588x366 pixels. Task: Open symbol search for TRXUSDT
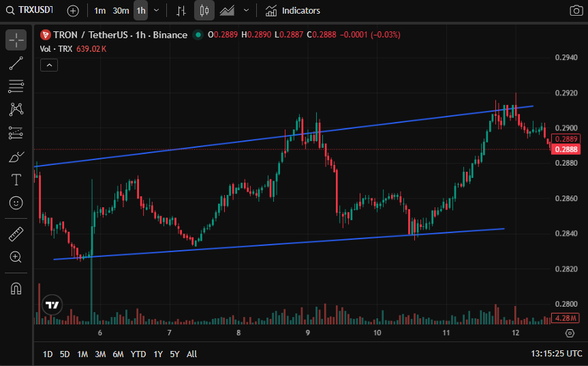pos(30,10)
